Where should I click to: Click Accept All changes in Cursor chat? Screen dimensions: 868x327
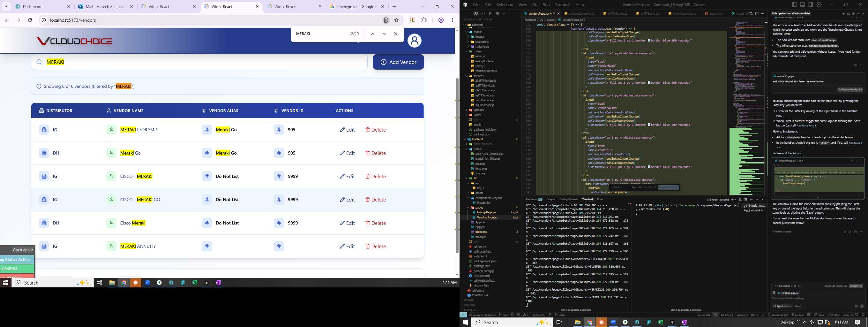tap(856, 286)
